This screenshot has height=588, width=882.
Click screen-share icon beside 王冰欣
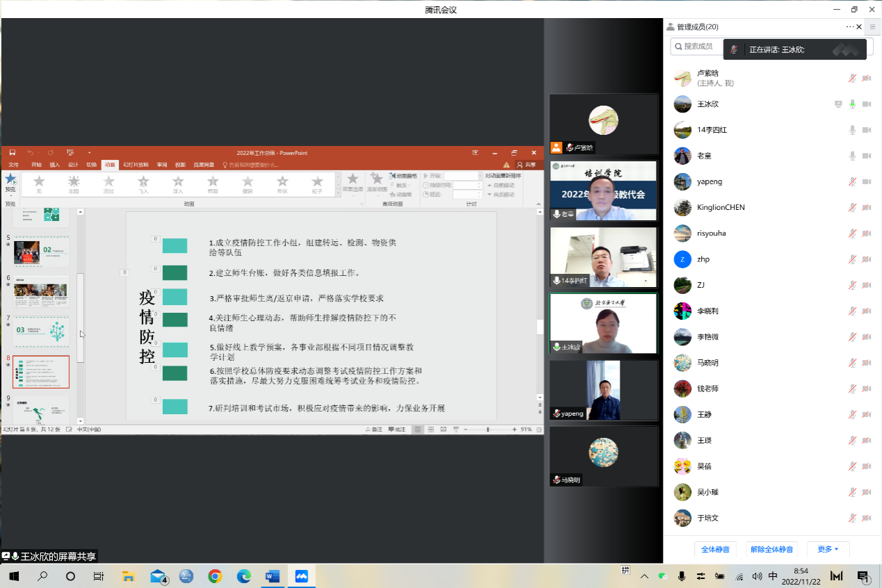[838, 104]
